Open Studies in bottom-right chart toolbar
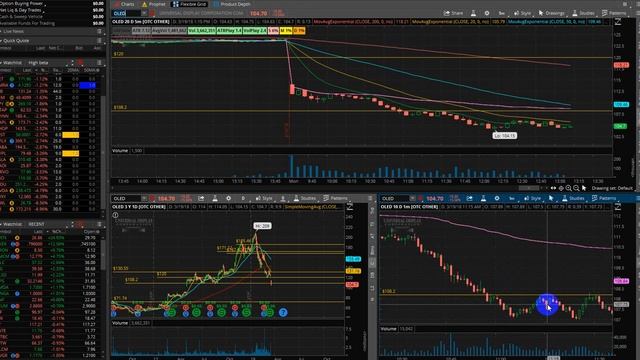 tap(572, 198)
